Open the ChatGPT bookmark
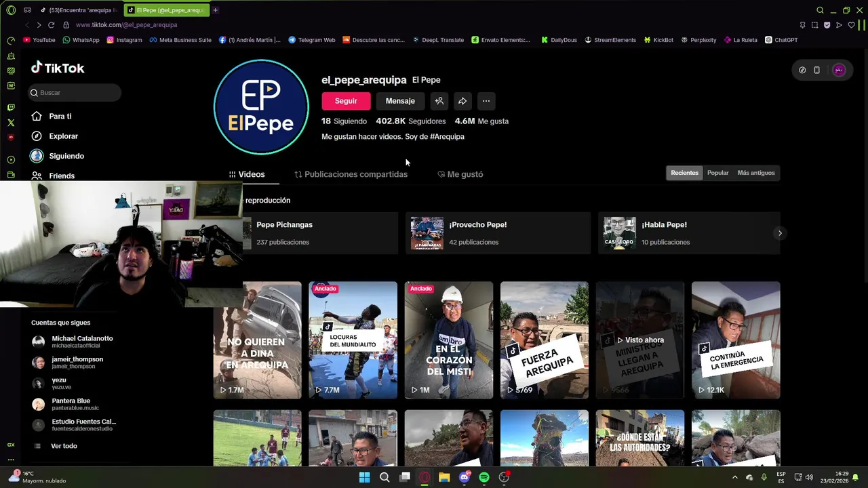868x488 pixels. (x=781, y=40)
